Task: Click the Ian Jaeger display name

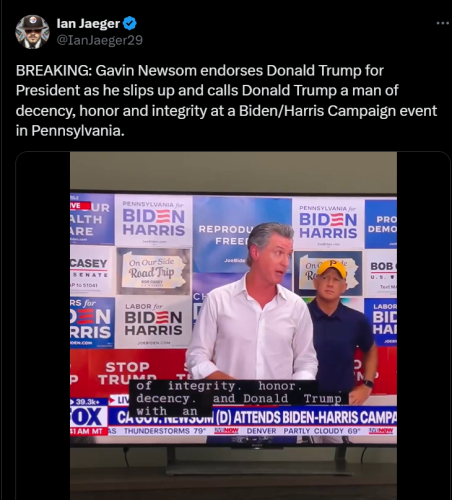Action: pos(88,23)
